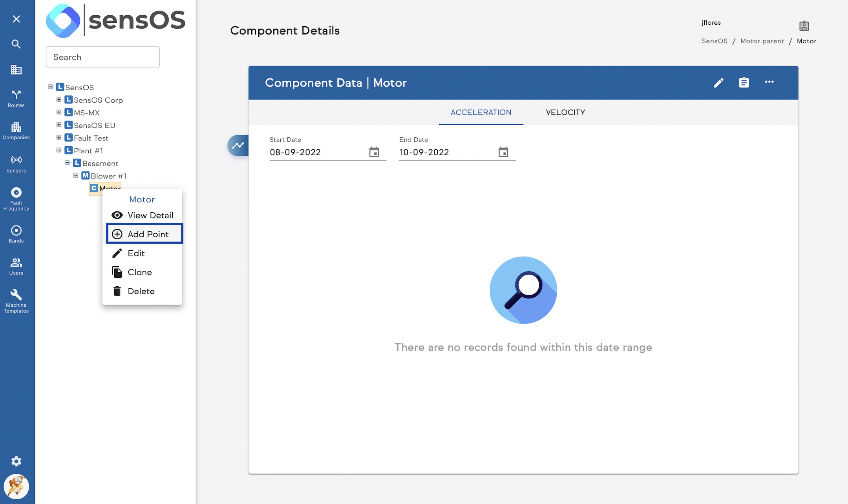This screenshot has width=848, height=504.
Task: Expand the MS-MX node
Action: coord(59,112)
